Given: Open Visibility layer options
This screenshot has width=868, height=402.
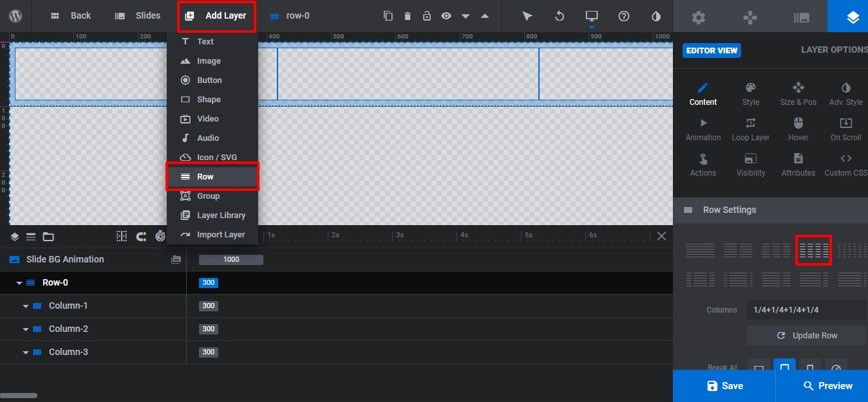Looking at the screenshot, I should 751,165.
